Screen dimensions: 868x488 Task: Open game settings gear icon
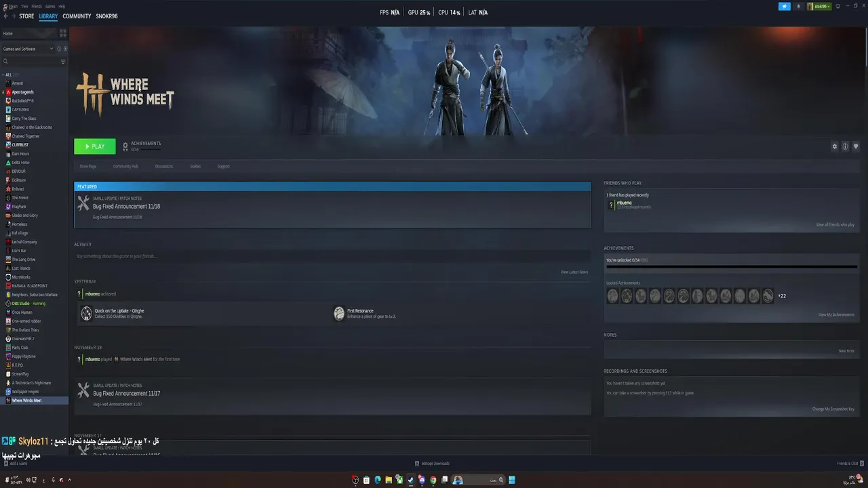click(x=835, y=146)
